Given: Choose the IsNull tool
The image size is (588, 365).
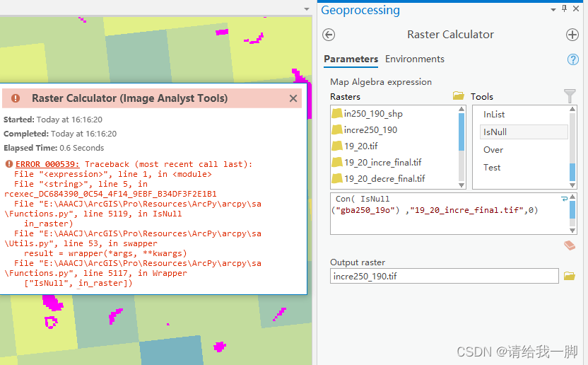Looking at the screenshot, I should click(x=495, y=132).
